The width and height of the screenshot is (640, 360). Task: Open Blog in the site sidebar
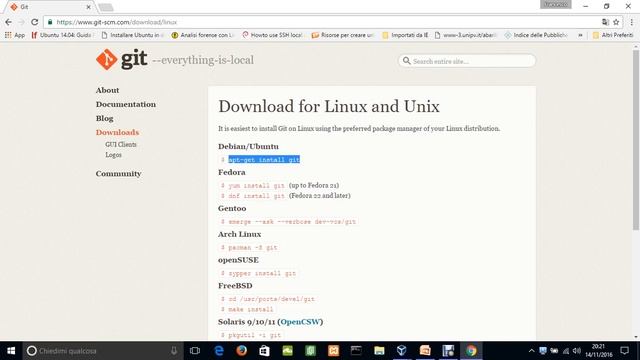[104, 118]
